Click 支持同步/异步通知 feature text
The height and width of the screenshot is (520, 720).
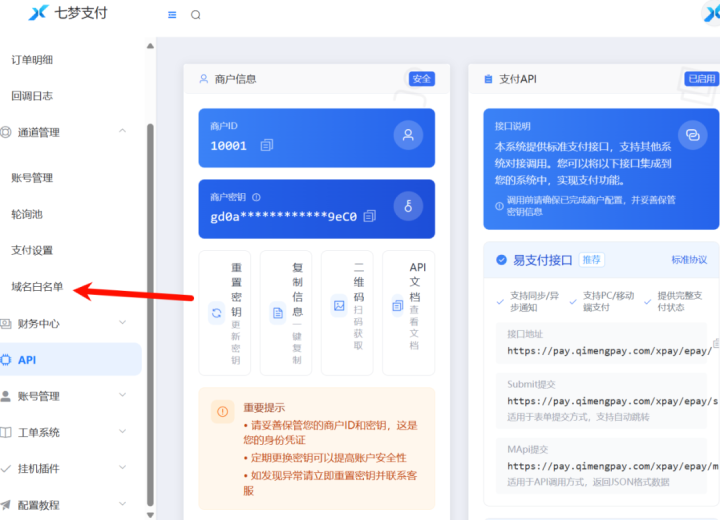pos(534,301)
